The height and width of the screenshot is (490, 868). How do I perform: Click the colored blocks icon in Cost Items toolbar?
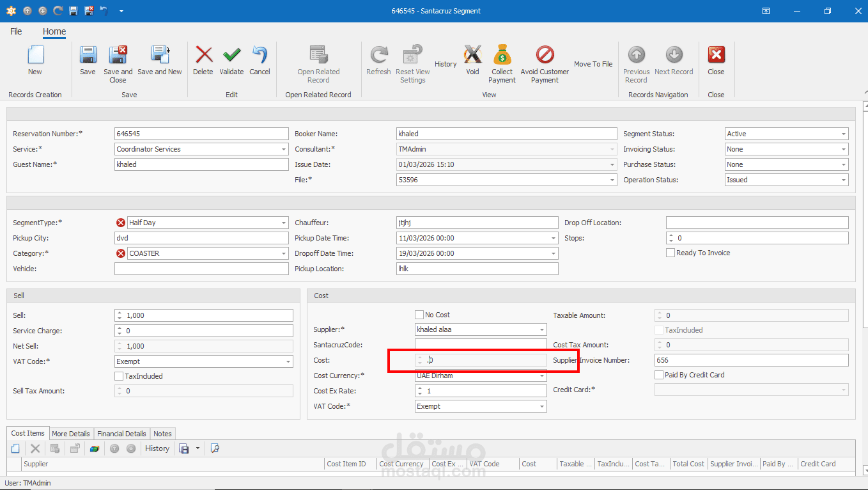click(94, 448)
